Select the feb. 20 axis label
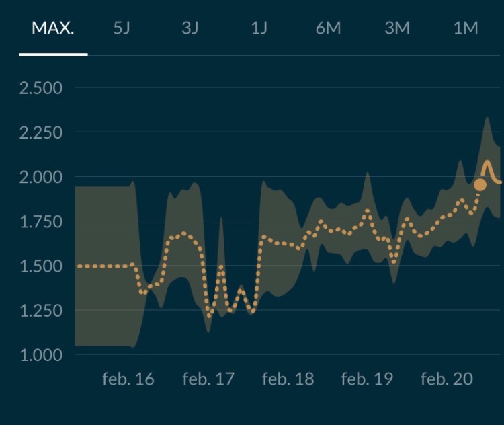504x425 pixels. point(446,379)
